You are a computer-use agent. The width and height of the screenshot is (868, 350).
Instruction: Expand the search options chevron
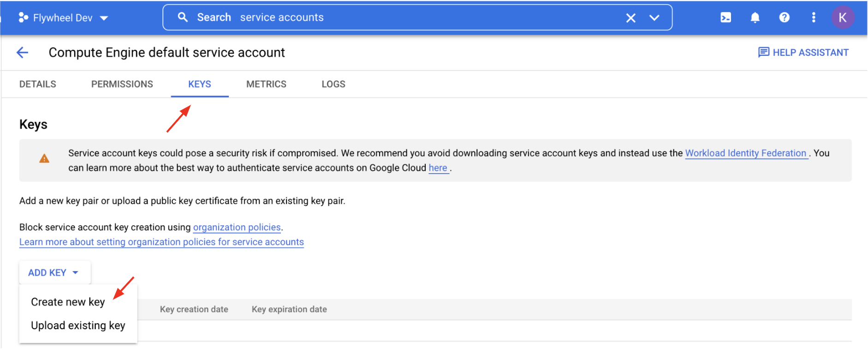click(x=654, y=18)
